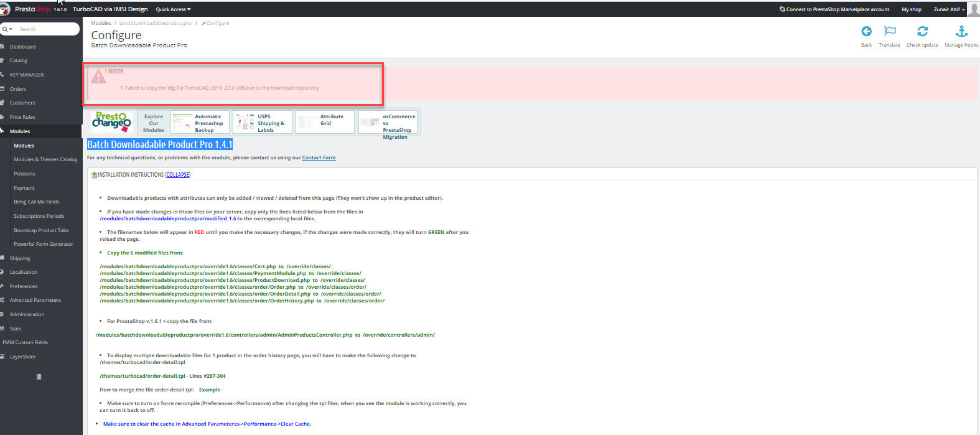980x435 pixels.
Task: Open the LayerSlider menu
Action: pyautogui.click(x=22, y=357)
